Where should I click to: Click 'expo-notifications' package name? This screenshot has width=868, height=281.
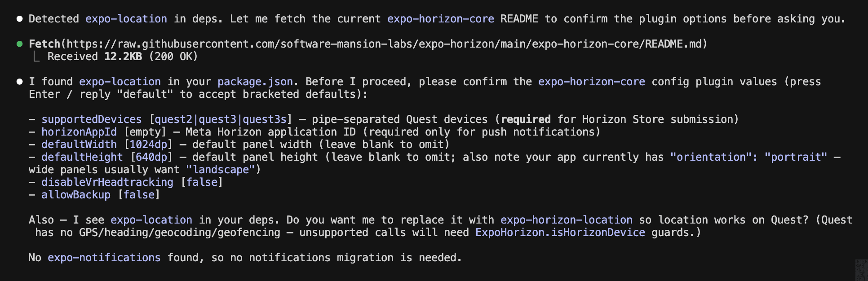104,258
